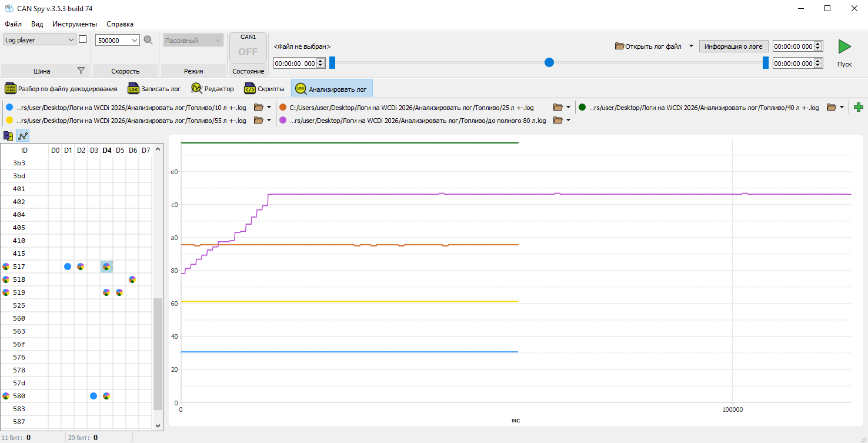Click the filter funnel icon under Шина

pyautogui.click(x=81, y=71)
